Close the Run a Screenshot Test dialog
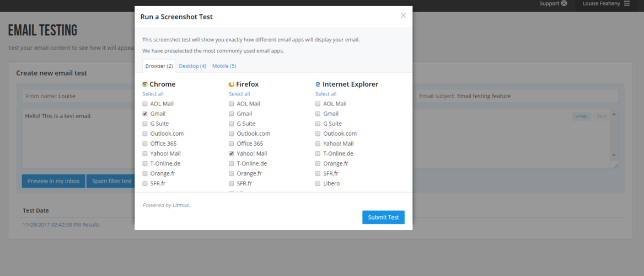The image size is (644, 276). [x=403, y=15]
